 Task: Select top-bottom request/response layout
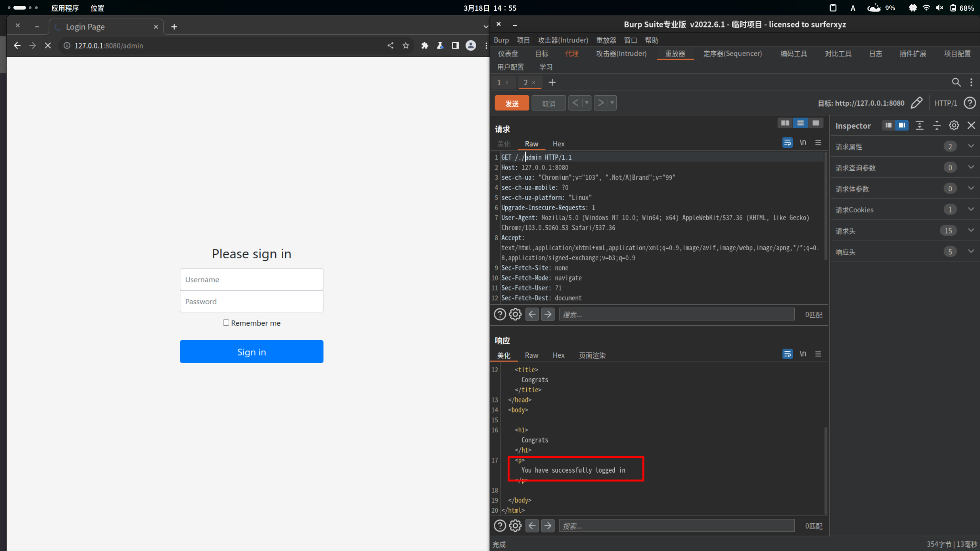(800, 123)
